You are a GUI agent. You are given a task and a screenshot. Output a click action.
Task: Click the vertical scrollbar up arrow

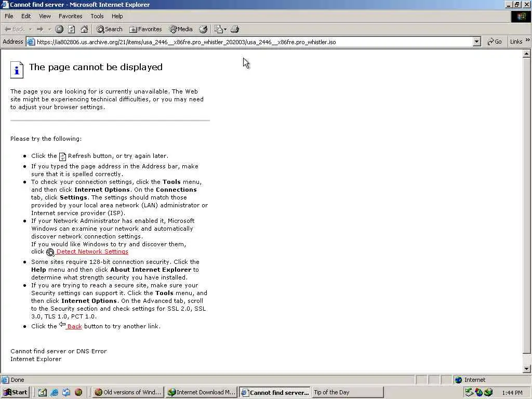click(527, 54)
